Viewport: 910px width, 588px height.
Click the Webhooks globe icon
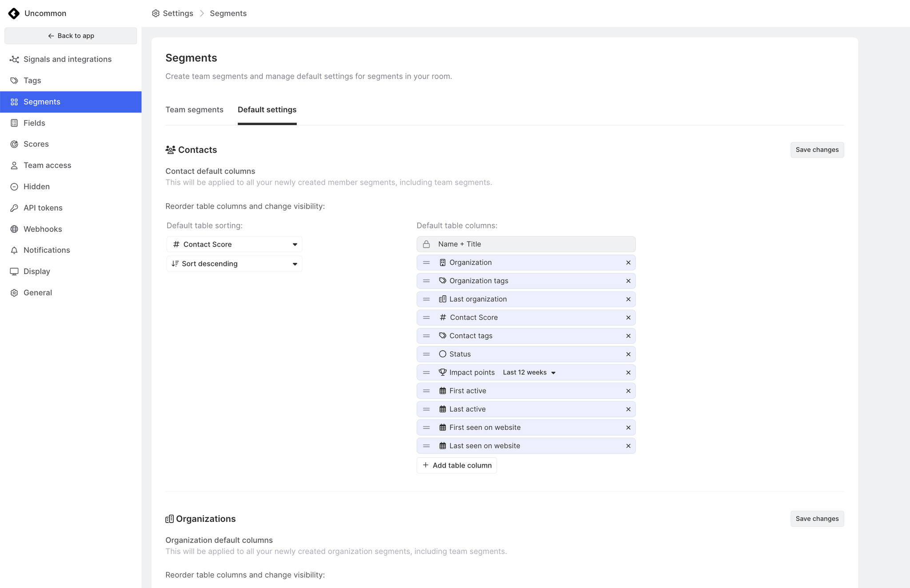click(14, 229)
